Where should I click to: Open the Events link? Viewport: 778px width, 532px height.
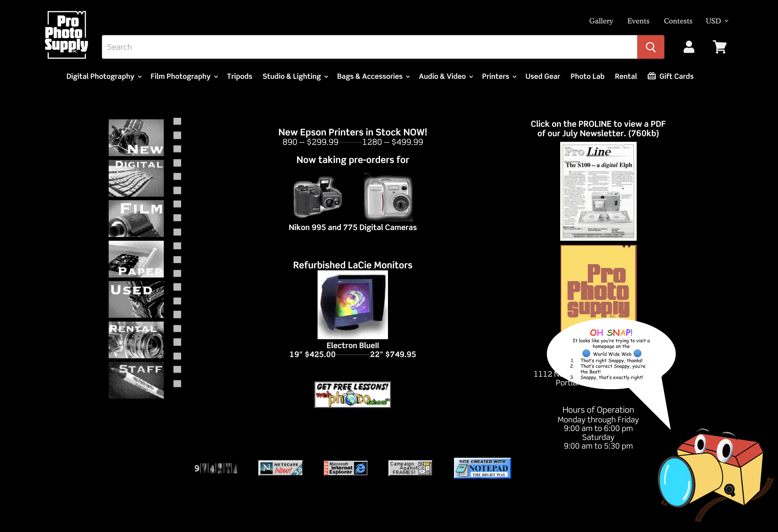coord(638,21)
